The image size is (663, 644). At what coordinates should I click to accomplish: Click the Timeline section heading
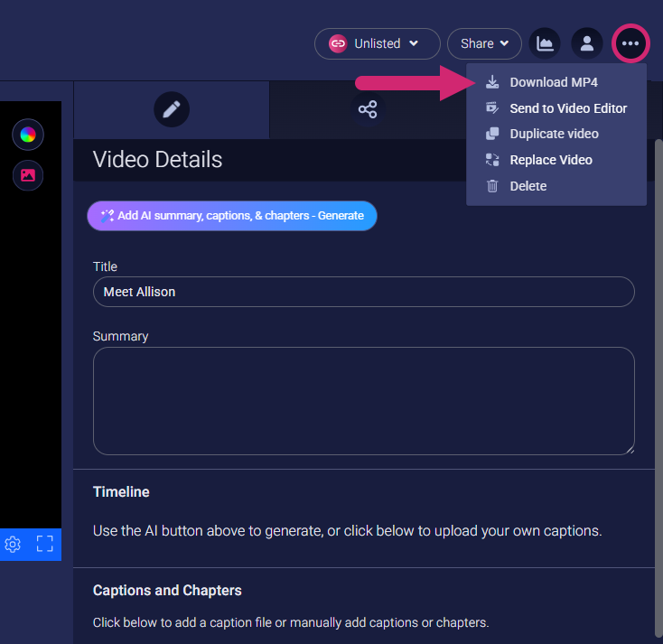[x=121, y=491]
